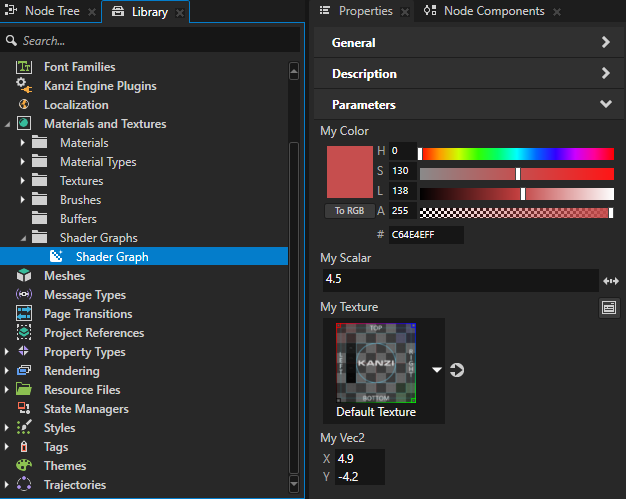Viewport: 626px width, 499px height.
Task: Open the Page Transitions icon
Action: [x=24, y=313]
